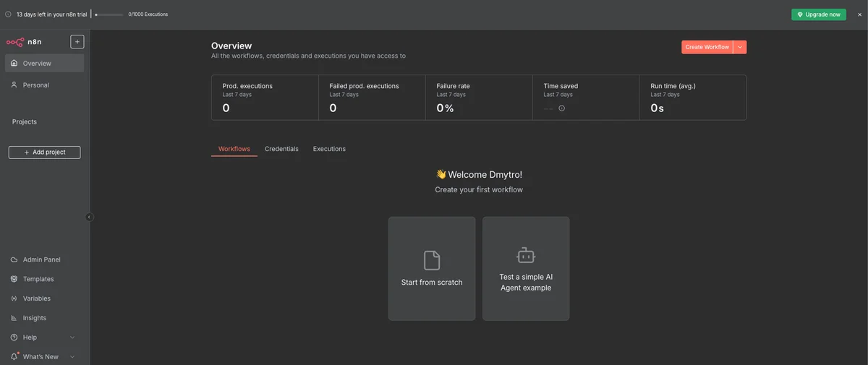Select the Start from scratch card
The height and width of the screenshot is (365, 868).
coord(432,269)
